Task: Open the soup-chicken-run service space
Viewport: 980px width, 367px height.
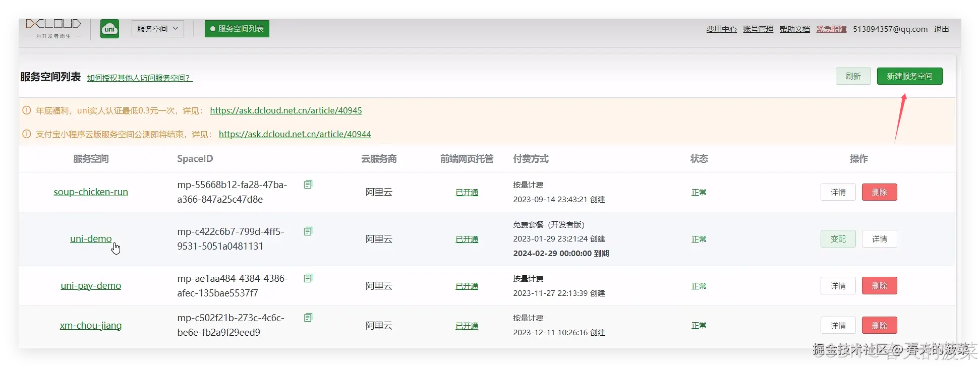Action: pos(91,192)
